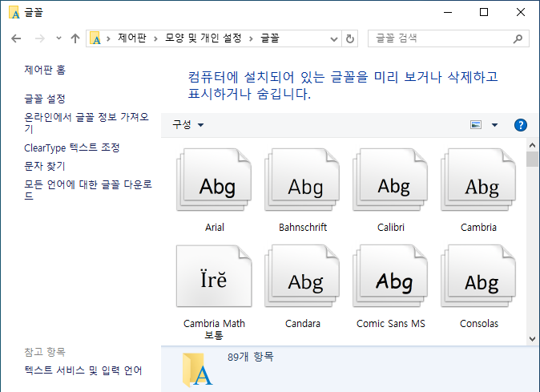Click 글꼴 in the breadcrumb path
This screenshot has width=540, height=392.
[270, 38]
